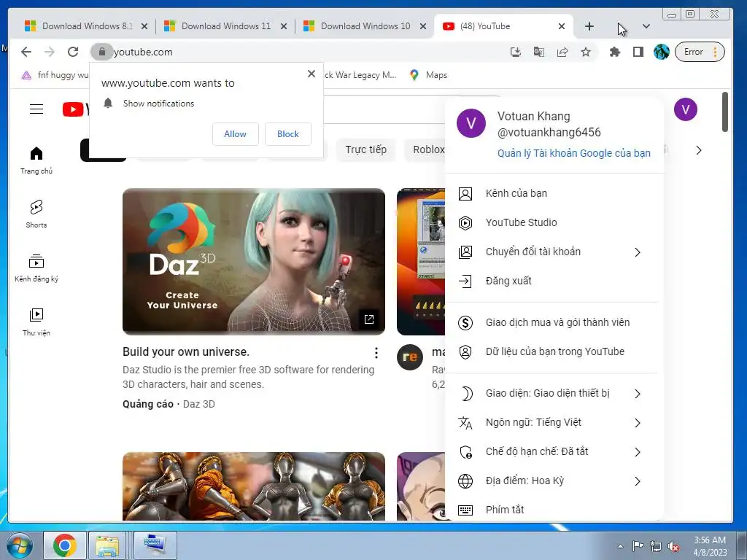Screen dimensions: 747x560
Task: Open the robot twins video thumbnail
Action: click(x=253, y=486)
